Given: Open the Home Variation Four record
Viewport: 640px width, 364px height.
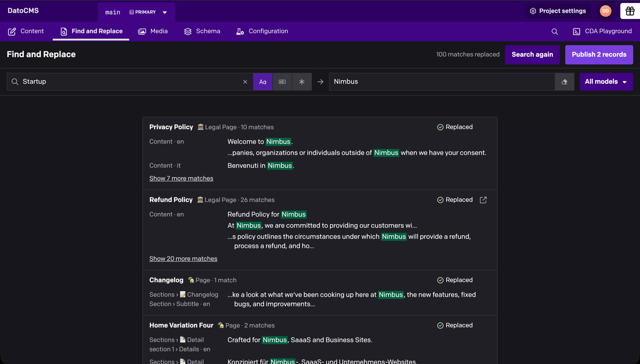Looking at the screenshot, I should tap(181, 325).
